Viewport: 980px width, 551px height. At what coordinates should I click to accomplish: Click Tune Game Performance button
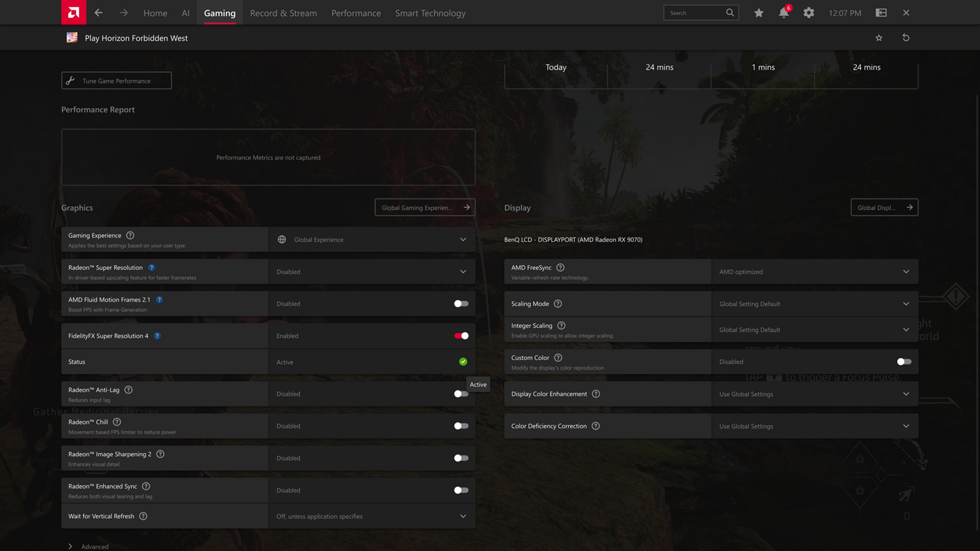tap(116, 81)
